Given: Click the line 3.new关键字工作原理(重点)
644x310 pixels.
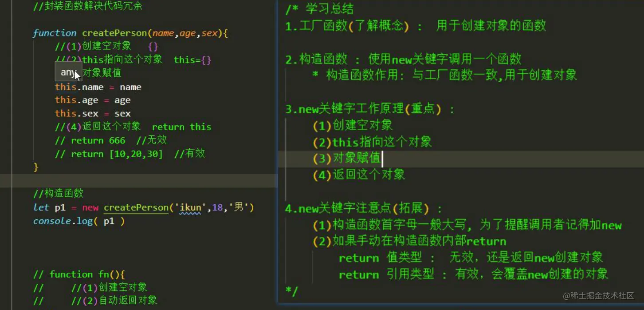Looking at the screenshot, I should (370, 109).
